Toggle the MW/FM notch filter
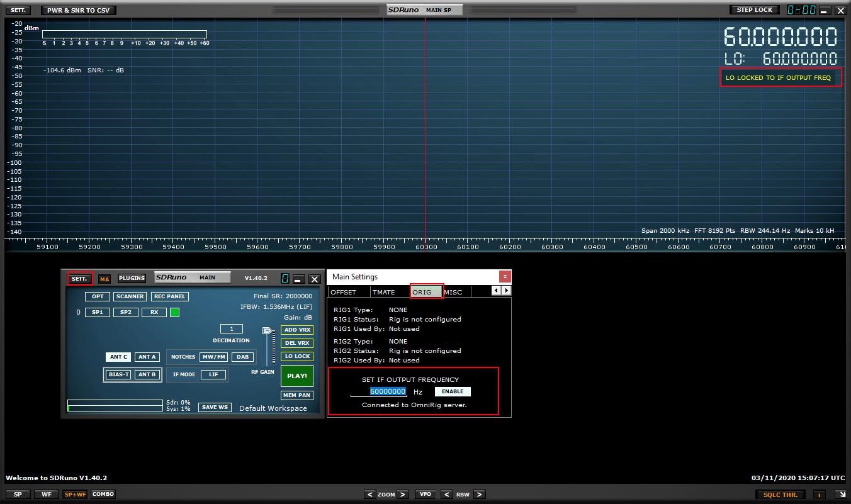Image resolution: width=851 pixels, height=504 pixels. (x=214, y=357)
